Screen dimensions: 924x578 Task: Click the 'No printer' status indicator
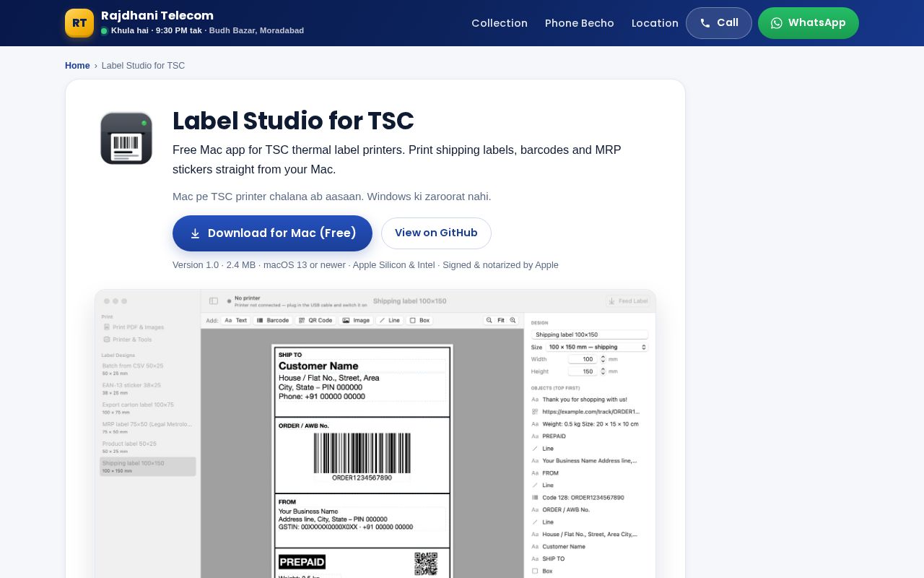[247, 298]
